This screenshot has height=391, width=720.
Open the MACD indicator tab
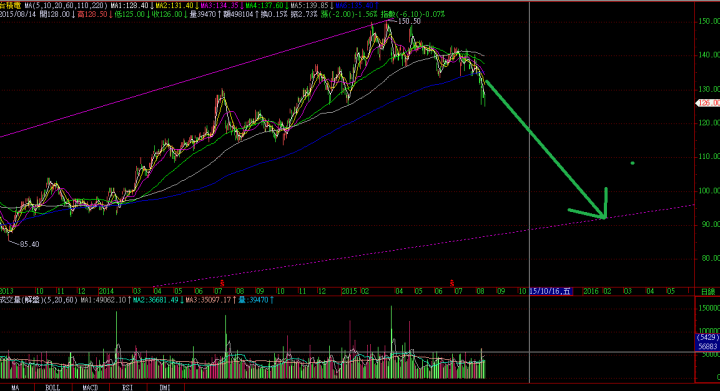click(x=90, y=387)
